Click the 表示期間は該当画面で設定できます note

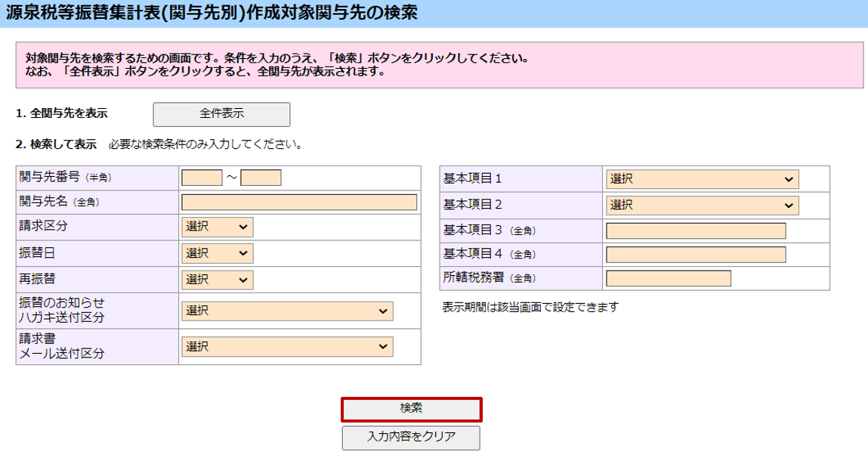point(530,308)
